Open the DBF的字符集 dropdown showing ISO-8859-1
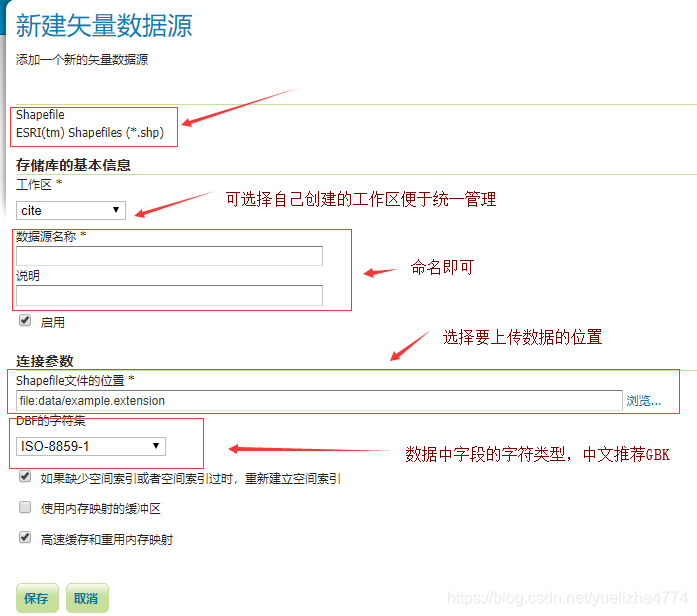697x616 pixels. tap(91, 446)
